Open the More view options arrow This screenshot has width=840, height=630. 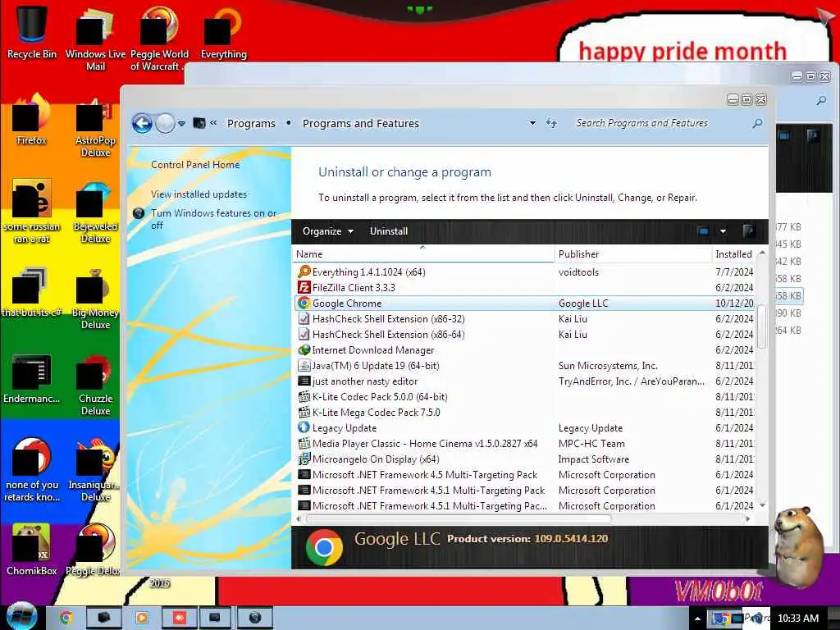coord(723,231)
